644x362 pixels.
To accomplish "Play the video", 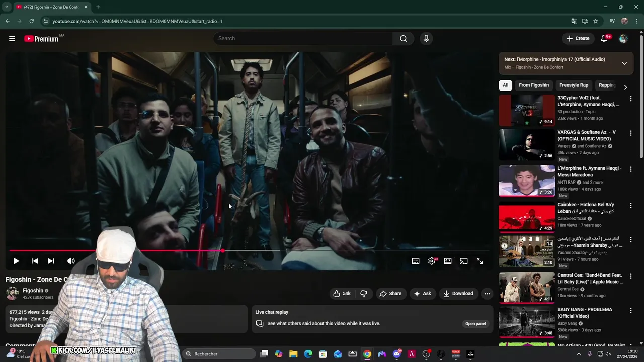I will pyautogui.click(x=16, y=261).
